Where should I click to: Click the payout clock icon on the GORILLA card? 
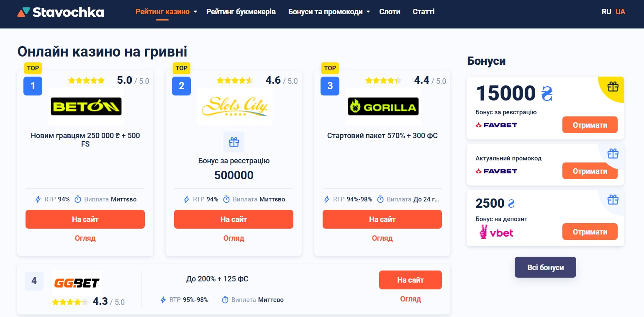pyautogui.click(x=380, y=199)
